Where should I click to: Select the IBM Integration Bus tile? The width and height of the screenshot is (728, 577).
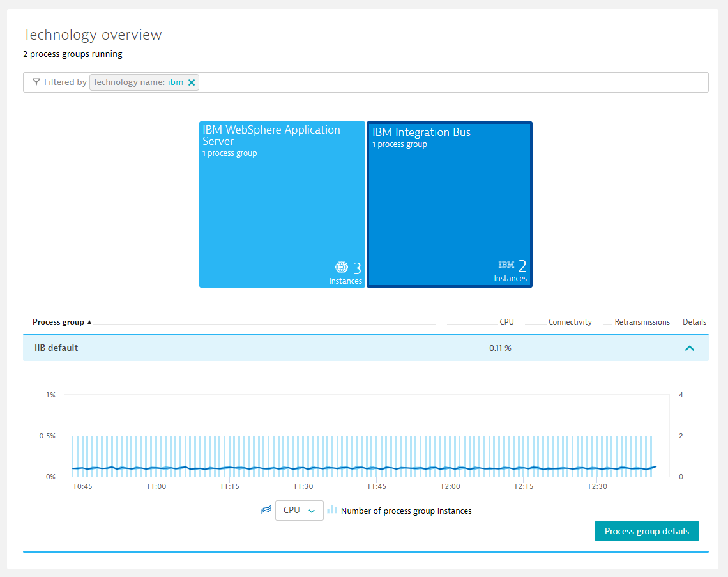[450, 204]
